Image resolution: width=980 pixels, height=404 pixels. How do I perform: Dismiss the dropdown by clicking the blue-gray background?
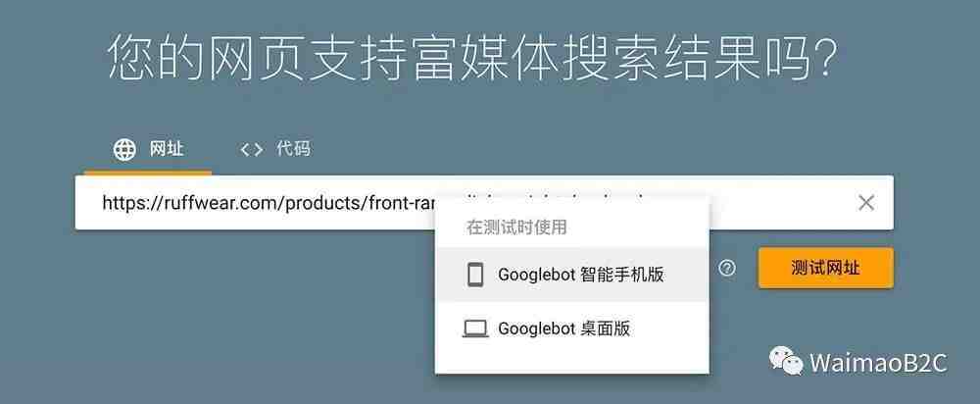tap(250, 313)
